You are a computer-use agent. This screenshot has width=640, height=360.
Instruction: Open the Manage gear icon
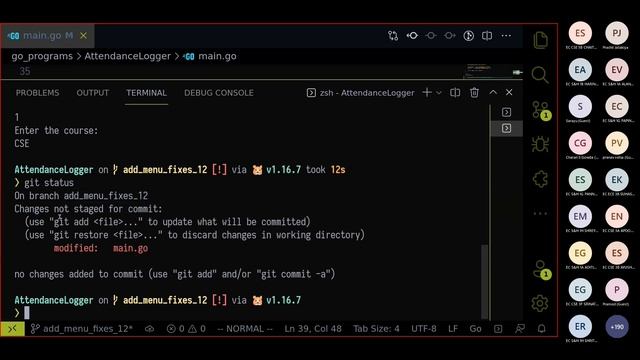pyautogui.click(x=540, y=303)
